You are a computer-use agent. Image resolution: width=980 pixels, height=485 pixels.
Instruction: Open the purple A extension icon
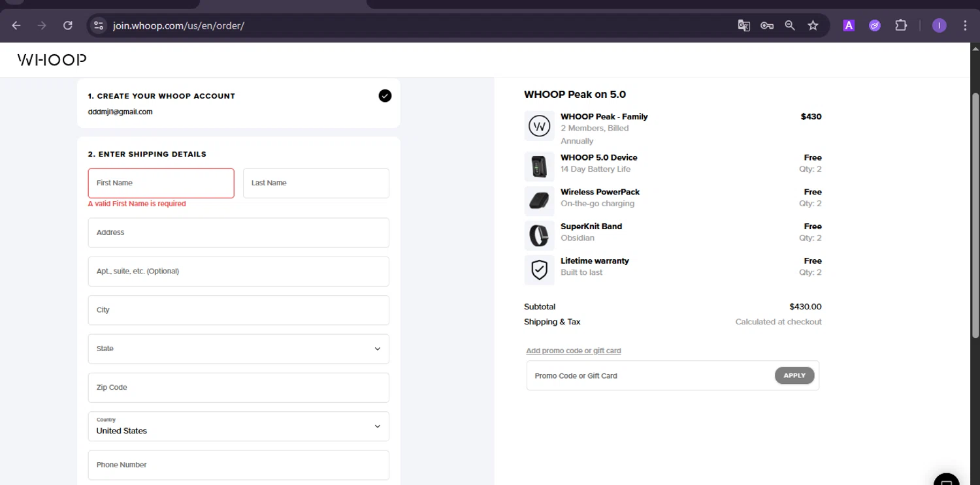[849, 25]
